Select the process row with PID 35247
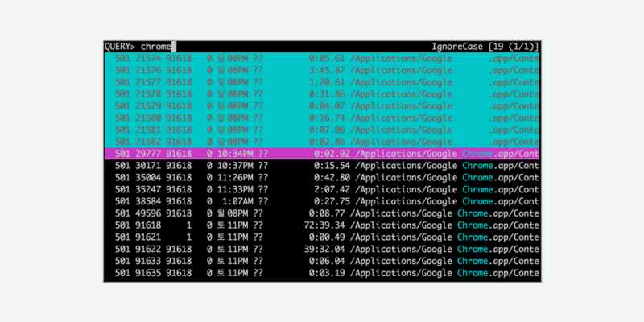The image size is (644, 322). coord(321,189)
